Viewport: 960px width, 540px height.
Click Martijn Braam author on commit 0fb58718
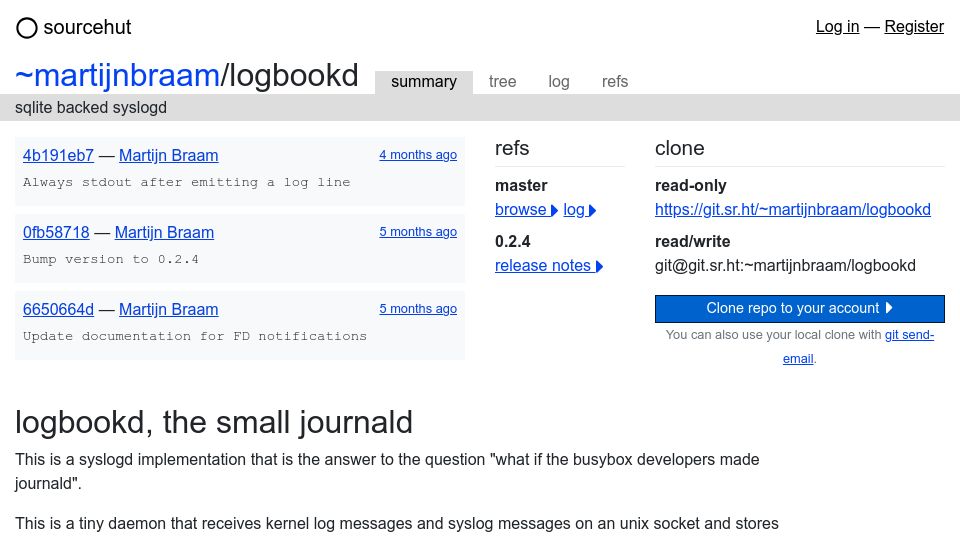pyautogui.click(x=164, y=233)
